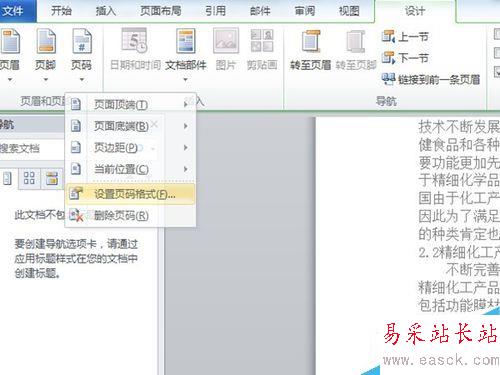Image resolution: width=500 pixels, height=375 pixels.
Task: Show headings view in navigation pane
Action: click(7, 178)
